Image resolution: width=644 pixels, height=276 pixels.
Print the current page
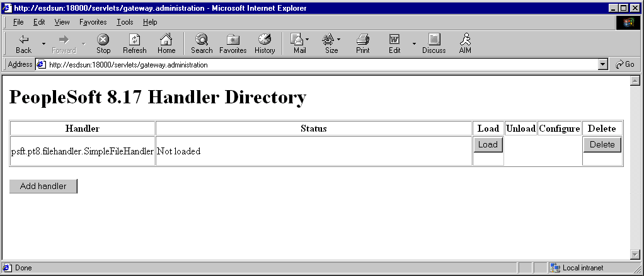pyautogui.click(x=363, y=44)
